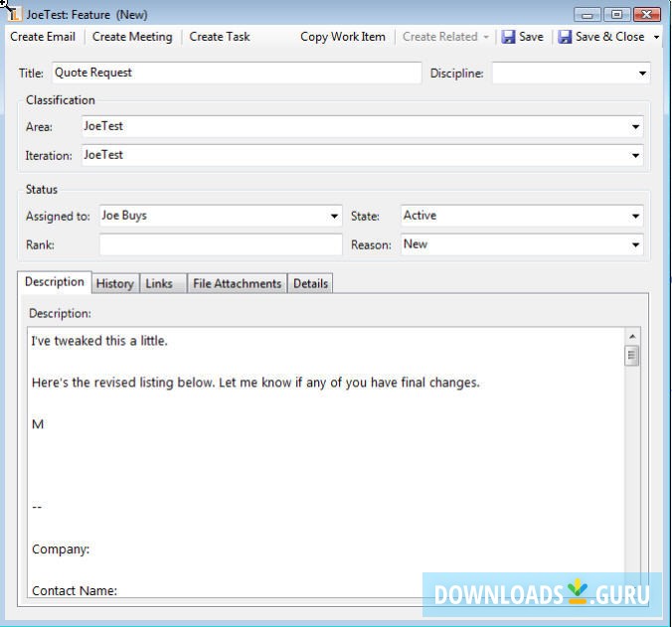Viewport: 672px width, 627px height.
Task: Click Copy Work Item button
Action: [343, 37]
